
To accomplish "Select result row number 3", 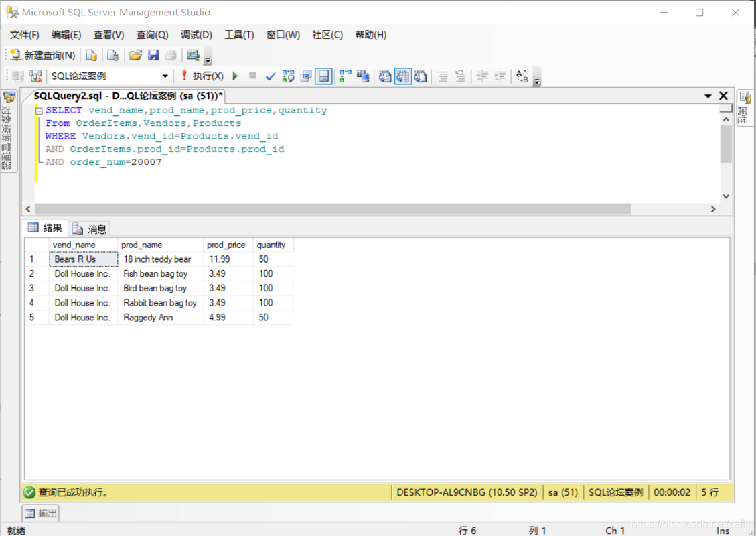I will [x=37, y=288].
